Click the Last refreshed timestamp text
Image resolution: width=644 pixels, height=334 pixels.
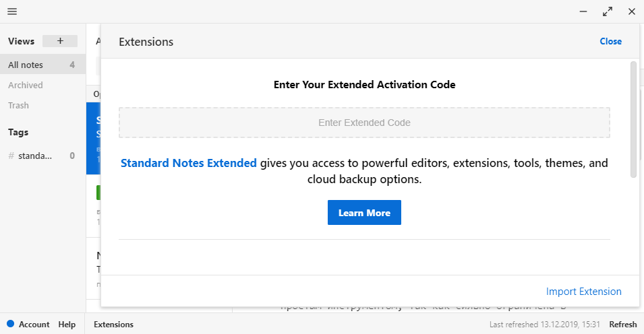(545, 324)
